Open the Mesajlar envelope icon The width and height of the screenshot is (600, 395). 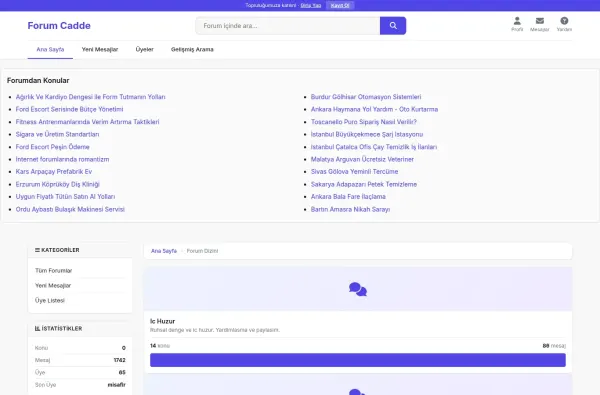pos(540,24)
